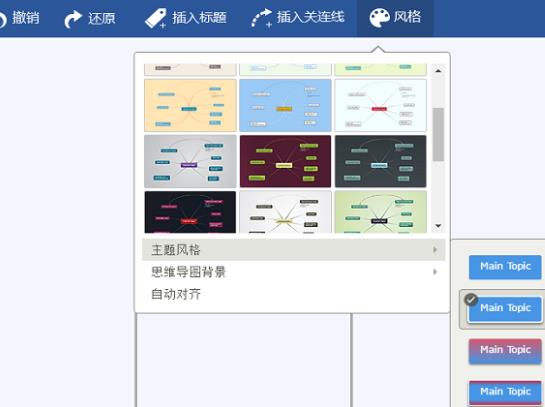Click the Insert Relationship Line (插入关连线) icon
Screen dimensions: 545x407
pos(261,18)
